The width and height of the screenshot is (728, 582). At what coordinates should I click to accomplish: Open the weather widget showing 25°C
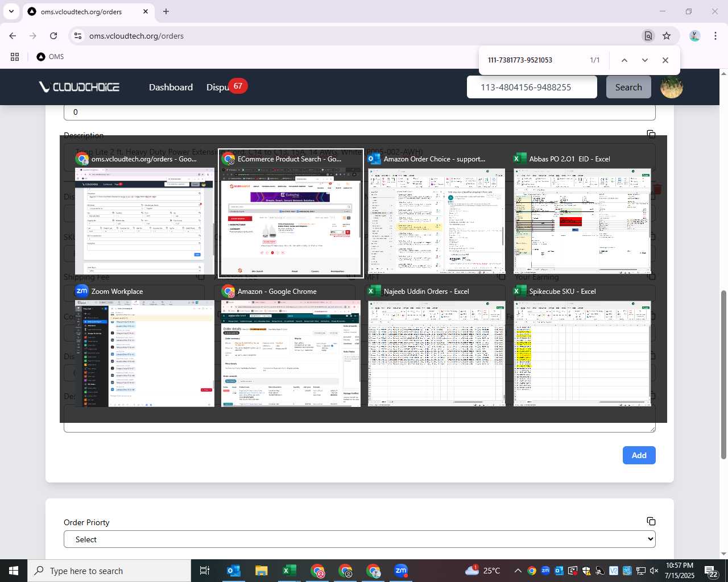(482, 571)
